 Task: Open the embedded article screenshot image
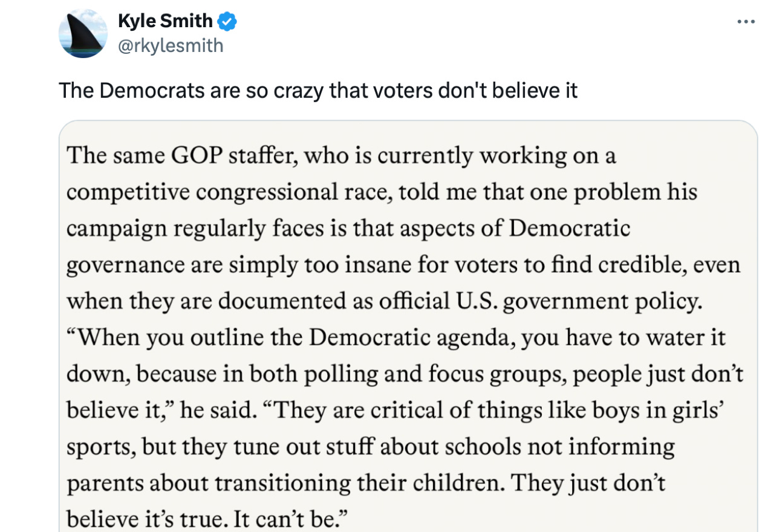408,326
